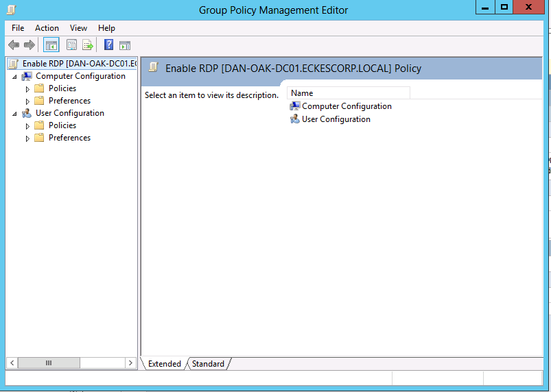Click the blue Help toolbar icon
This screenshot has width=551, height=392.
point(108,45)
